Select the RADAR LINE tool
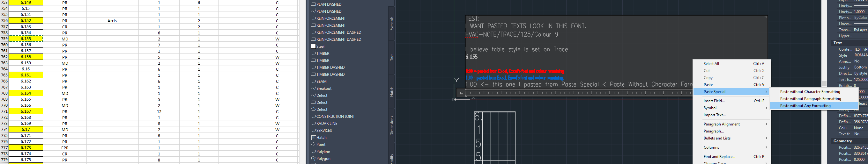This screenshot has width=868, height=164. (x=324, y=124)
